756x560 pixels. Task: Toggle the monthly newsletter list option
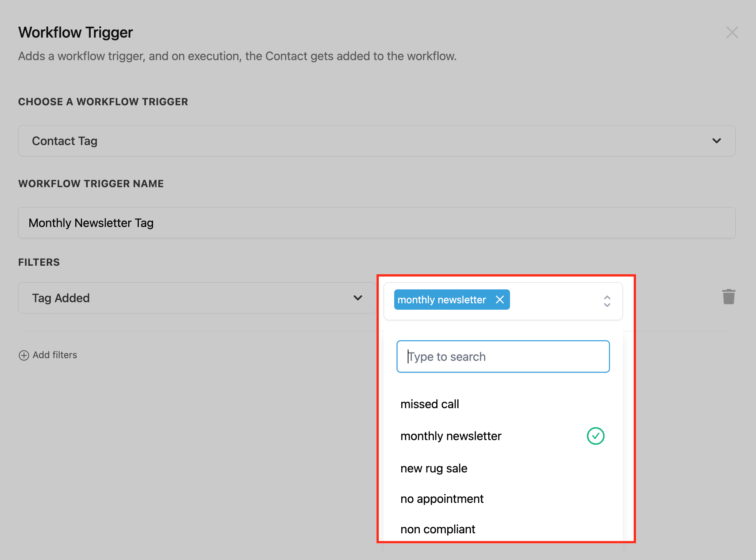pos(451,436)
